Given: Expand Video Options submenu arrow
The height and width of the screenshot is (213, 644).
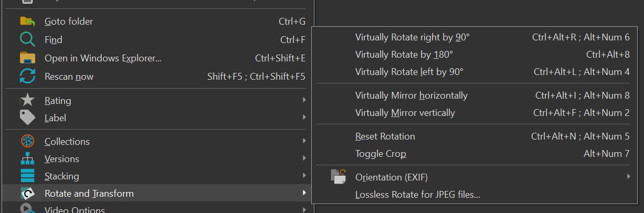Looking at the screenshot, I should coord(304,210).
